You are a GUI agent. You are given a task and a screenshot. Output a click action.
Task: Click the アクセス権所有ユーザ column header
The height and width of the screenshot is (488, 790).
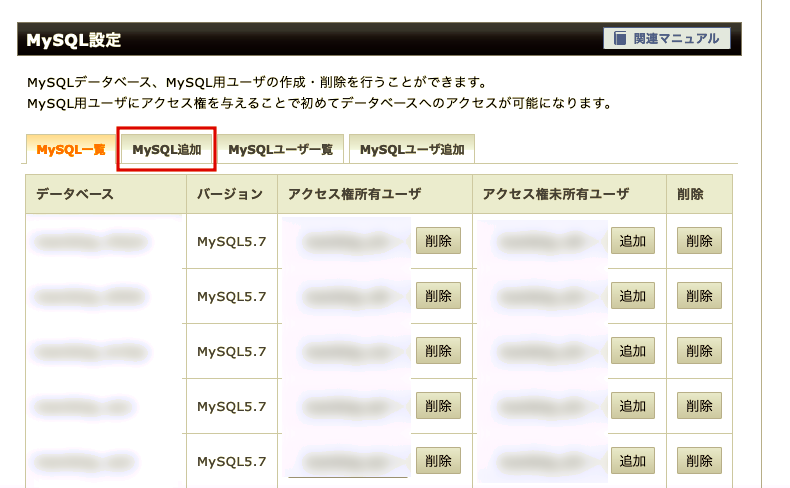pos(375,194)
